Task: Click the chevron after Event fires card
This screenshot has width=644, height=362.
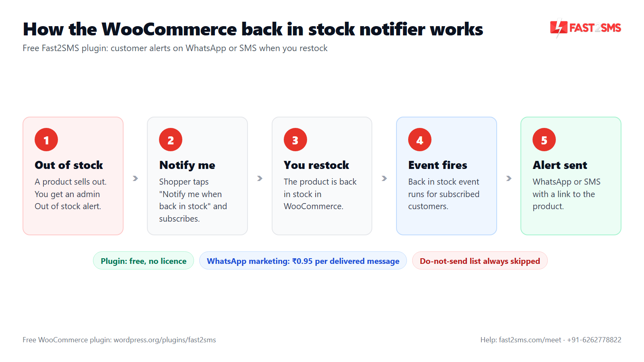Action: coord(509,178)
